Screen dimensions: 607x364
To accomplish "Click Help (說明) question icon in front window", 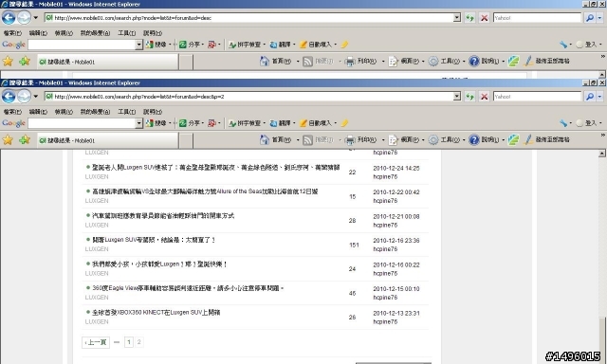I will [474, 139].
